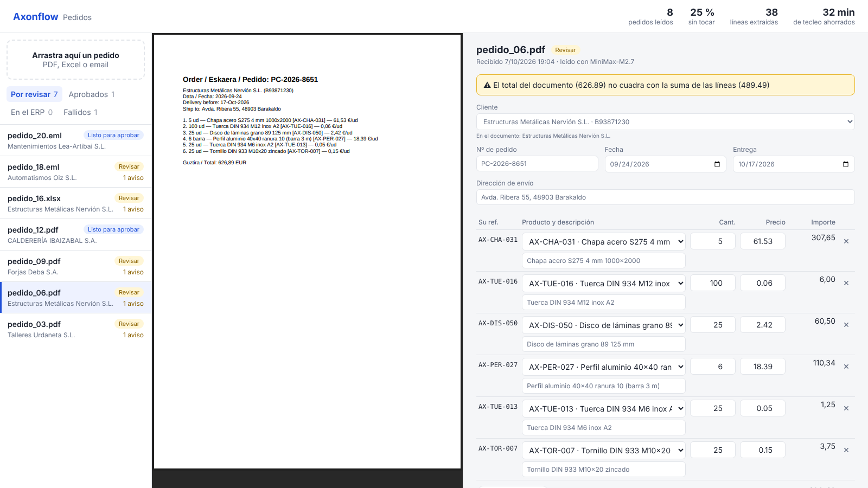Image resolution: width=868 pixels, height=488 pixels.
Task: Select pedido_16.xlsx order
Action: 75,203
